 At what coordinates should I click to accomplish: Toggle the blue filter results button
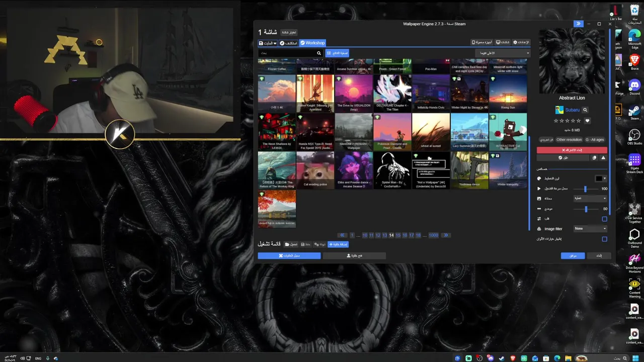point(337,53)
